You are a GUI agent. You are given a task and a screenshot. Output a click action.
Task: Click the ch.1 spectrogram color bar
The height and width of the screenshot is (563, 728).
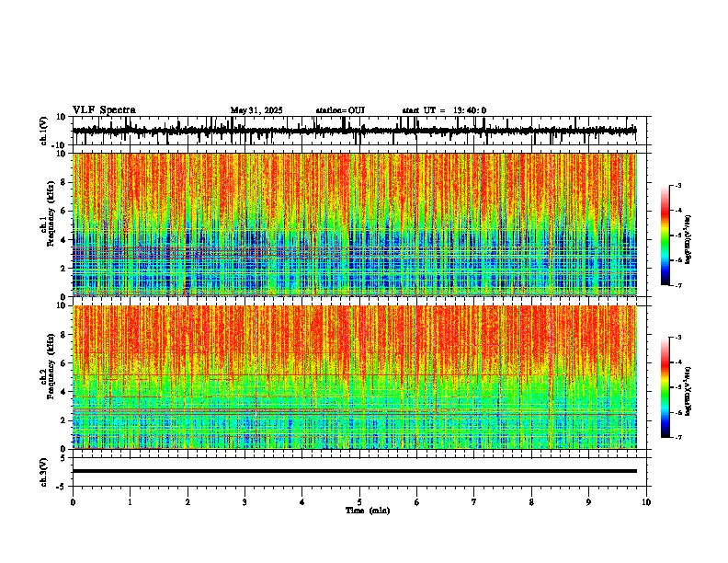tap(665, 236)
